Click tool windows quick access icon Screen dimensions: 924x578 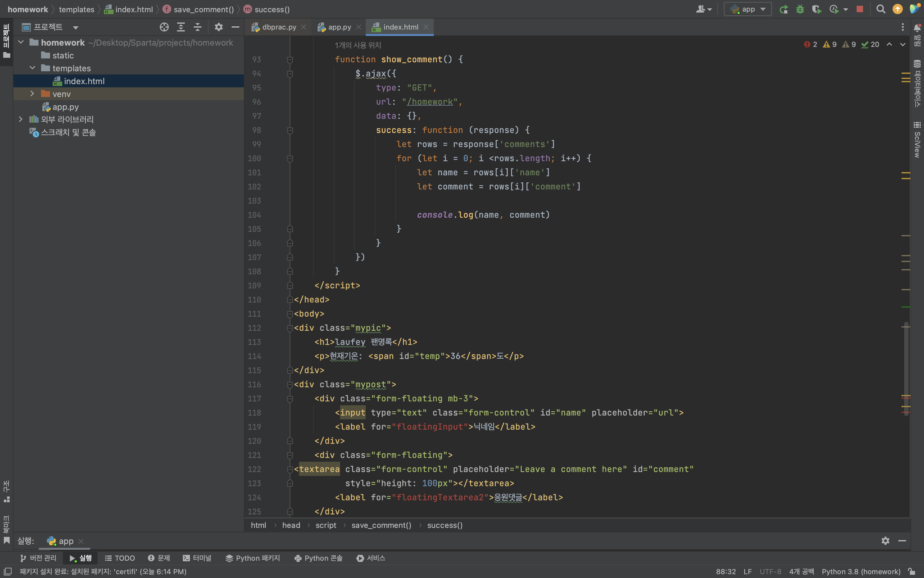(x=8, y=571)
